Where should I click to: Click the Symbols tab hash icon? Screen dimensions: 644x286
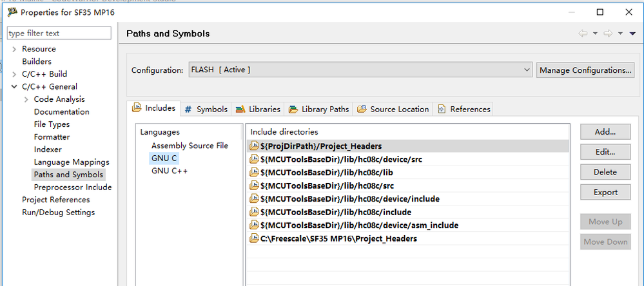click(x=188, y=109)
